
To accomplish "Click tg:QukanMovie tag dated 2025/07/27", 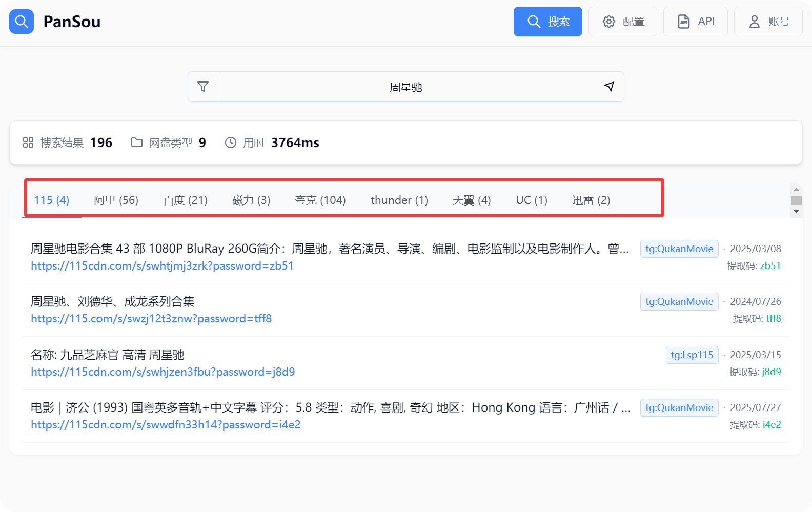I will click(679, 407).
